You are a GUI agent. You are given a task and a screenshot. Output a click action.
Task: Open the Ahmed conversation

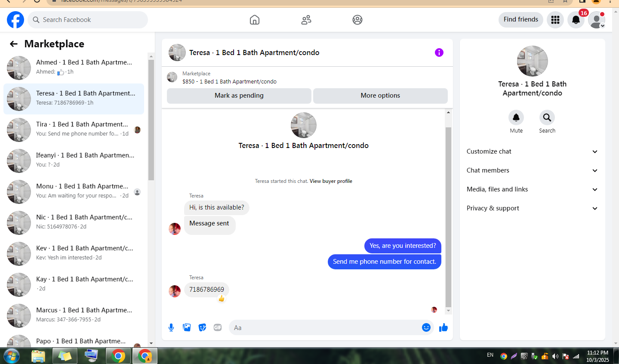(74, 68)
